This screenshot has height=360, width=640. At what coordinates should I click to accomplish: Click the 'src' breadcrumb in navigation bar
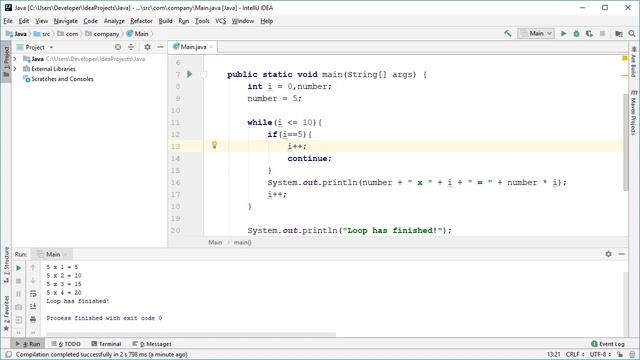(x=42, y=34)
